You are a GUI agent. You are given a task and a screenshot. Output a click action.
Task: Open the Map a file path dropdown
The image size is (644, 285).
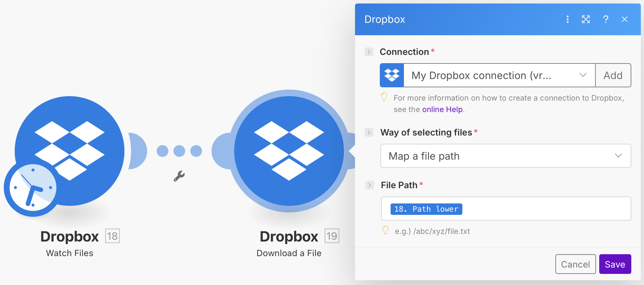tap(506, 156)
